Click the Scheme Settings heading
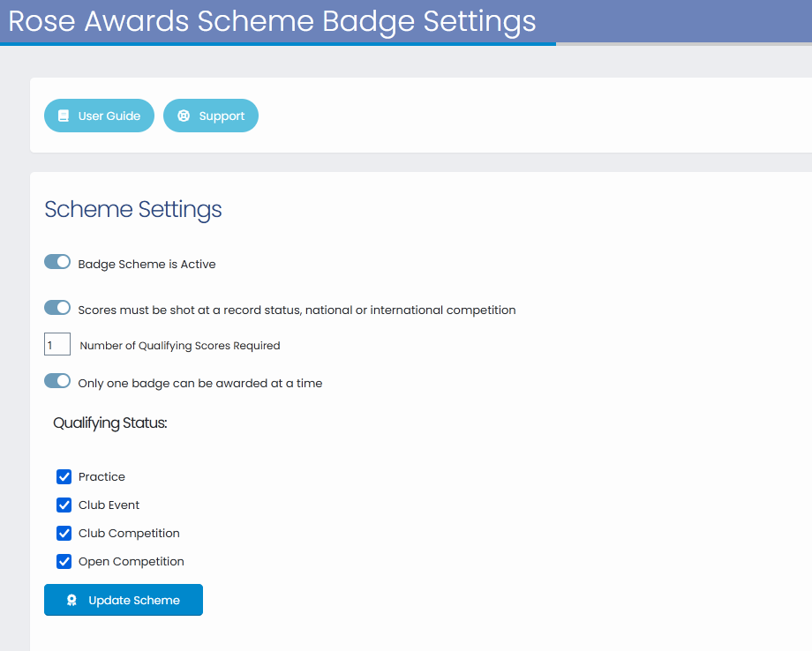 tap(133, 210)
